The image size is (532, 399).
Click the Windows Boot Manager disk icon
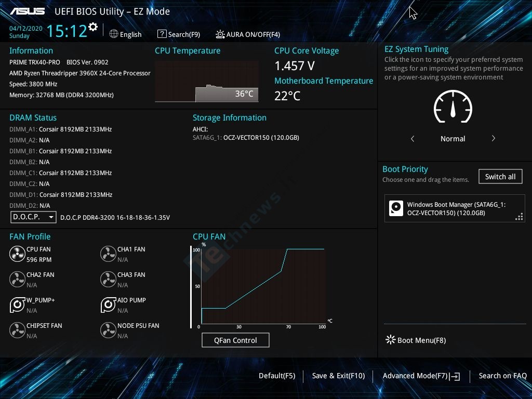(x=396, y=208)
